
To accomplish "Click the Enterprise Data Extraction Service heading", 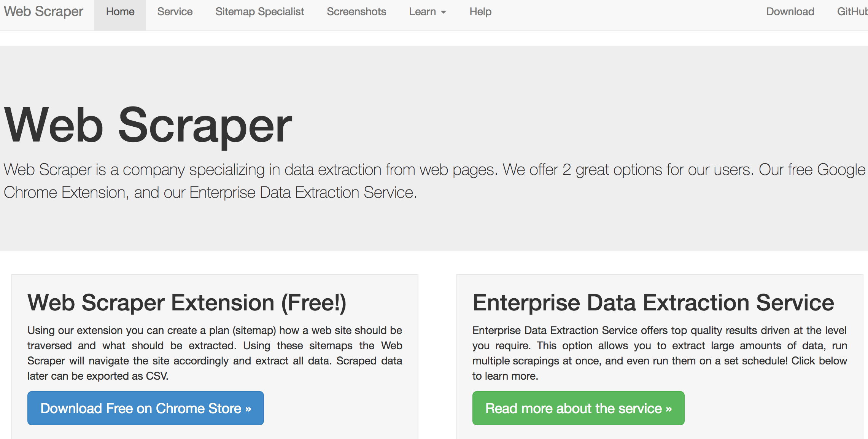I will click(653, 302).
